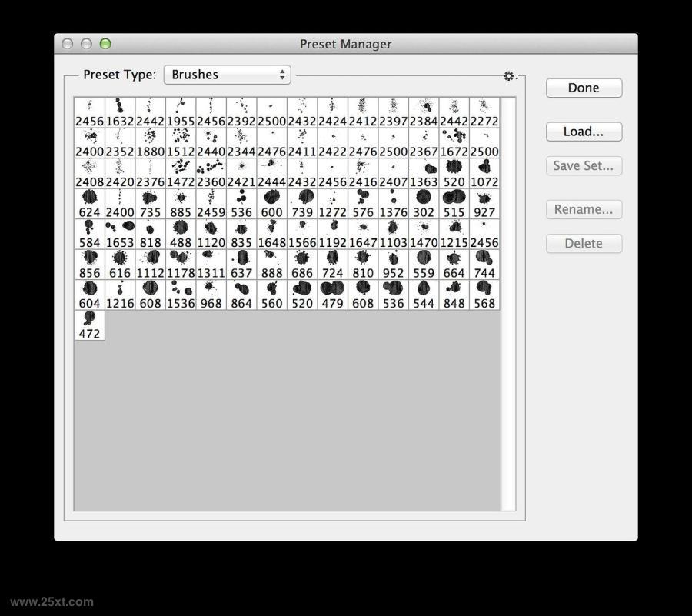Click the Save Set... button
Viewport: 692px width, 616px height.
coord(584,166)
